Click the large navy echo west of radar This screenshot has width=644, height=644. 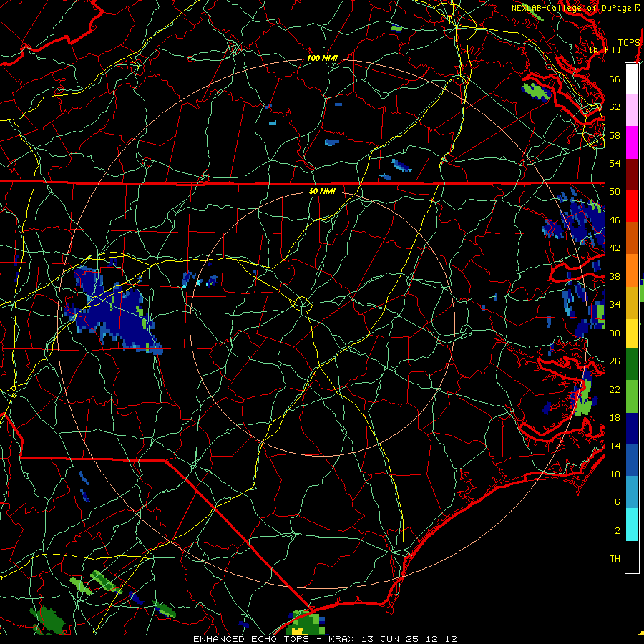tap(113, 310)
